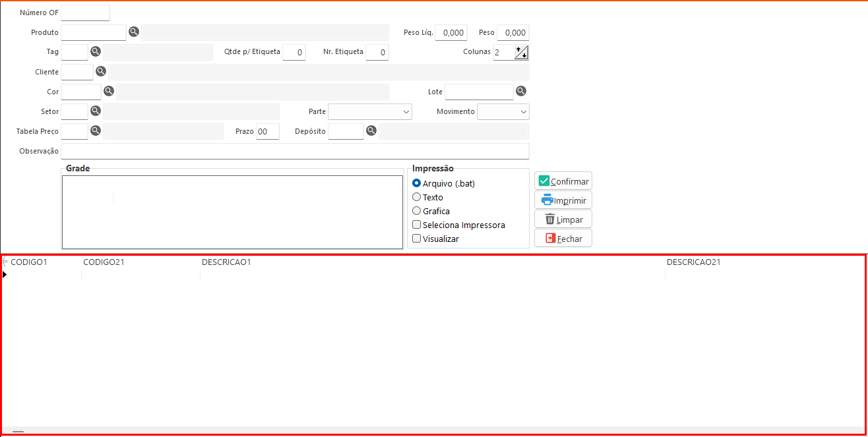Enable the Seleciona Impressora checkbox

tap(416, 225)
